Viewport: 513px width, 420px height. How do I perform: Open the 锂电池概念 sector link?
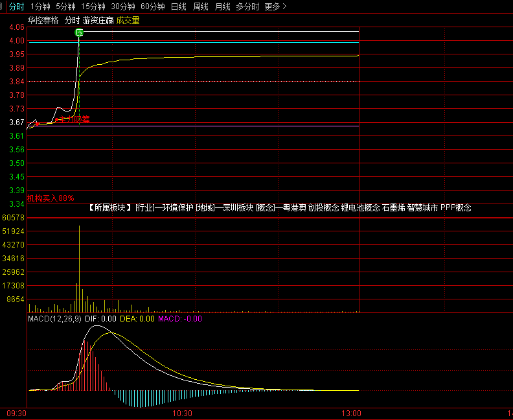[360, 208]
